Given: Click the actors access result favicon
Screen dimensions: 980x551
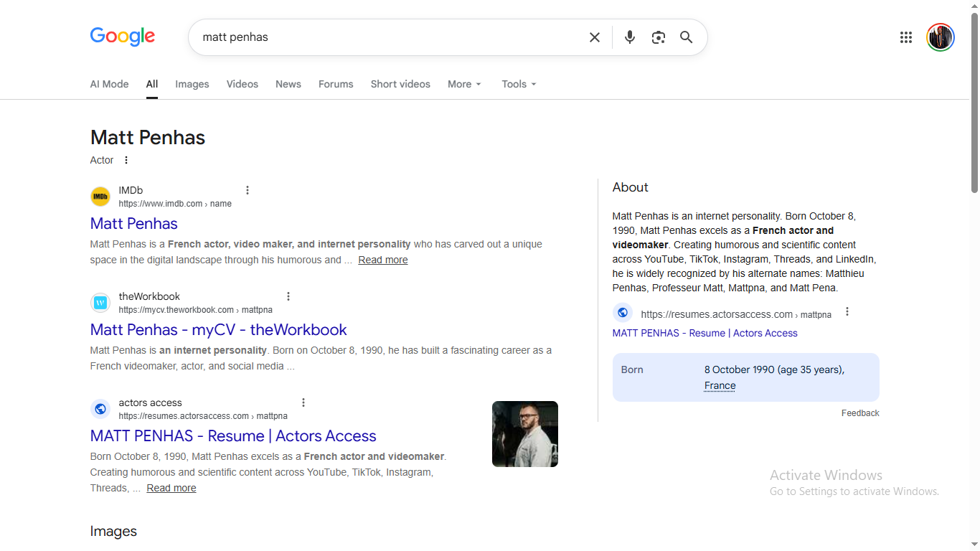Looking at the screenshot, I should click(x=100, y=409).
